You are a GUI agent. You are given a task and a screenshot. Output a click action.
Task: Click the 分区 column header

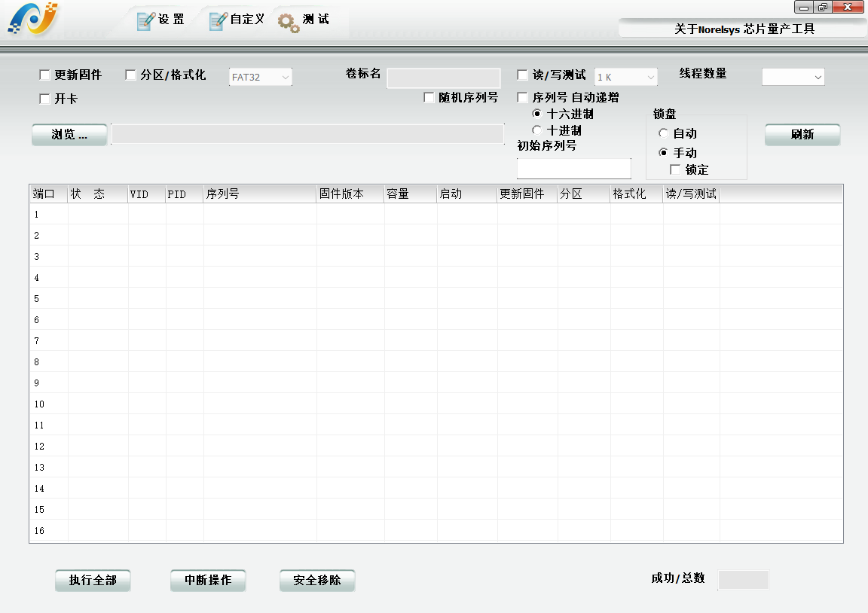pyautogui.click(x=584, y=194)
